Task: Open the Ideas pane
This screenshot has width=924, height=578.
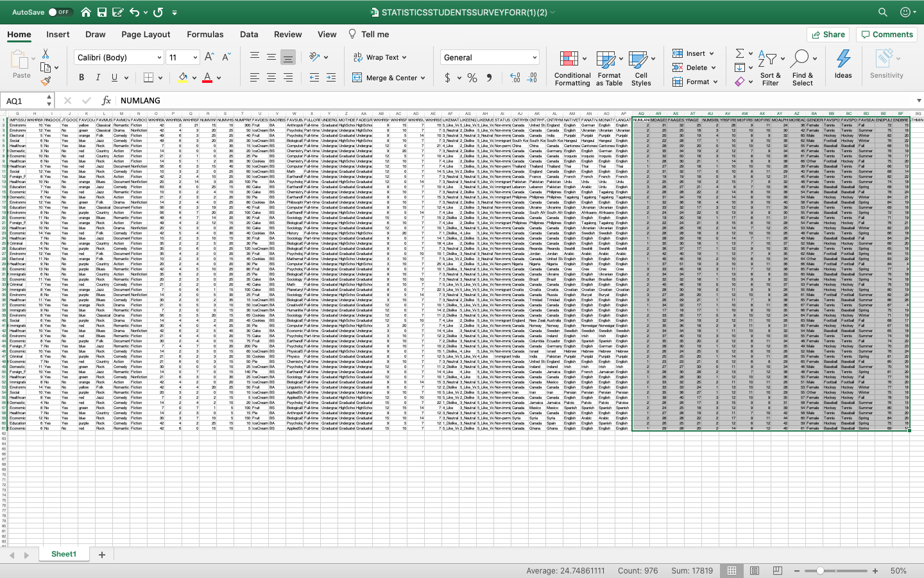Action: [x=843, y=64]
